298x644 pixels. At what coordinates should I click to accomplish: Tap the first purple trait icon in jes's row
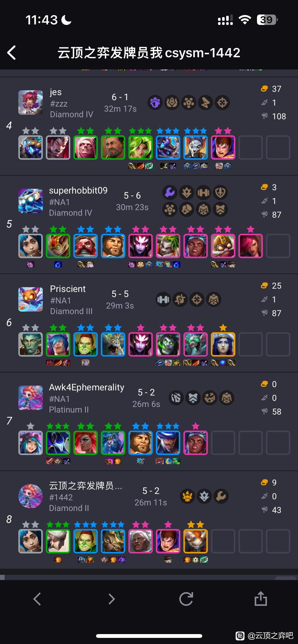point(155,103)
